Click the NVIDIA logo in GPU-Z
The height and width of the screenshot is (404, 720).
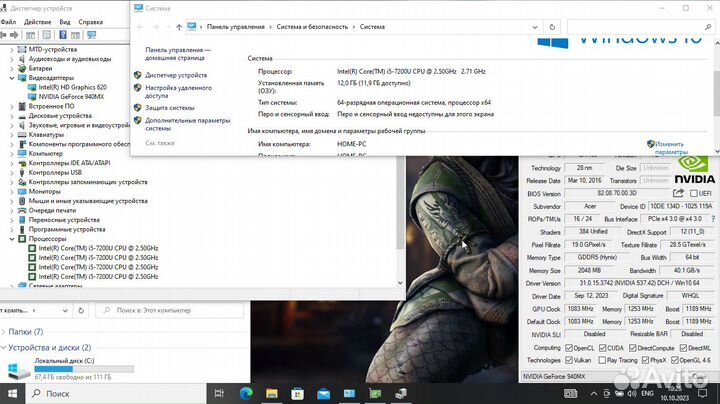click(x=694, y=170)
